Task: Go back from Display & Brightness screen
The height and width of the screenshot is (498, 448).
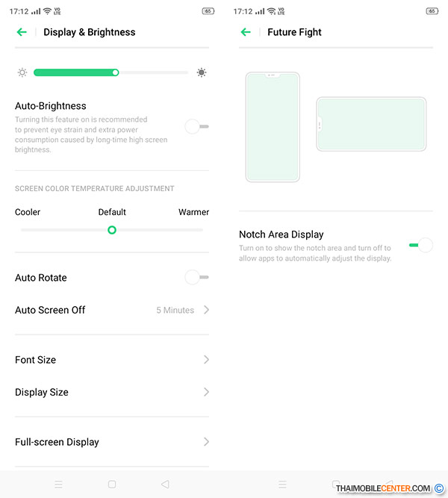Action: [x=22, y=32]
